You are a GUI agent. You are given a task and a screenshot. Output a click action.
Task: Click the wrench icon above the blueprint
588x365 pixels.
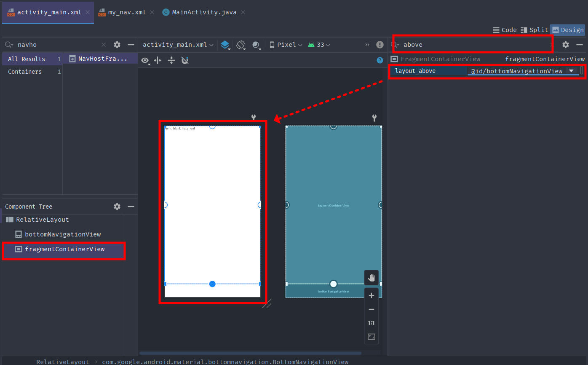click(374, 118)
